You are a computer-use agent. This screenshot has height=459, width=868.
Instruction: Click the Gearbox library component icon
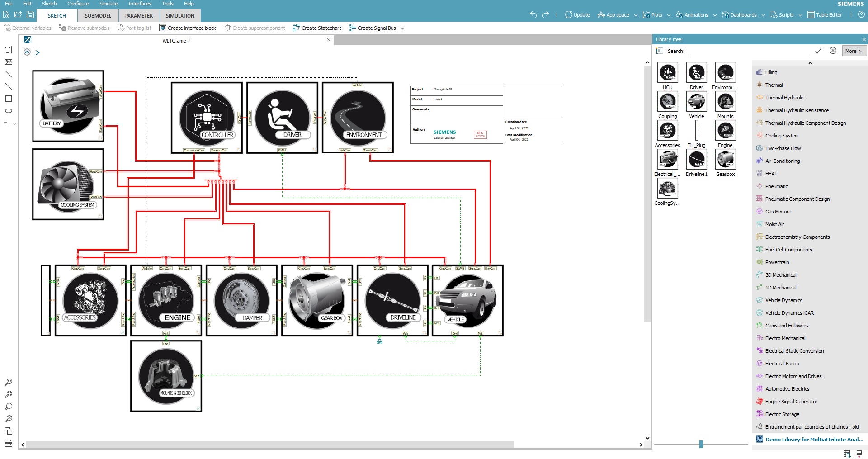pos(725,160)
